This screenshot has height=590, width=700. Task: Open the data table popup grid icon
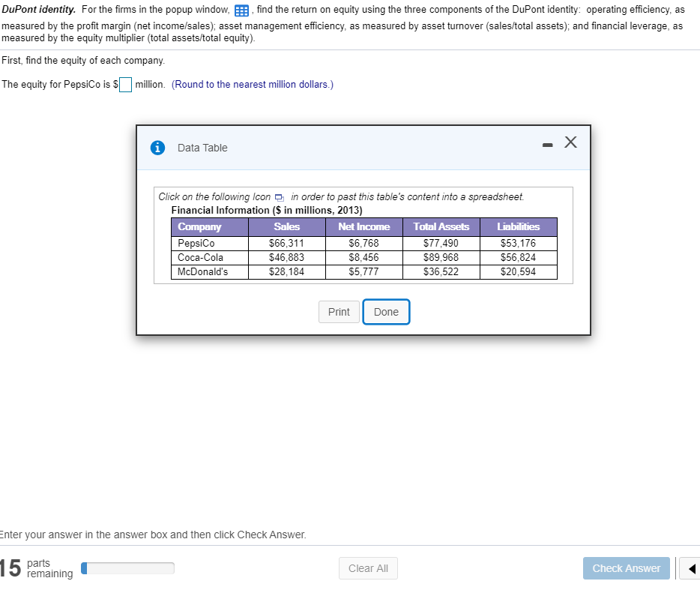pyautogui.click(x=241, y=10)
